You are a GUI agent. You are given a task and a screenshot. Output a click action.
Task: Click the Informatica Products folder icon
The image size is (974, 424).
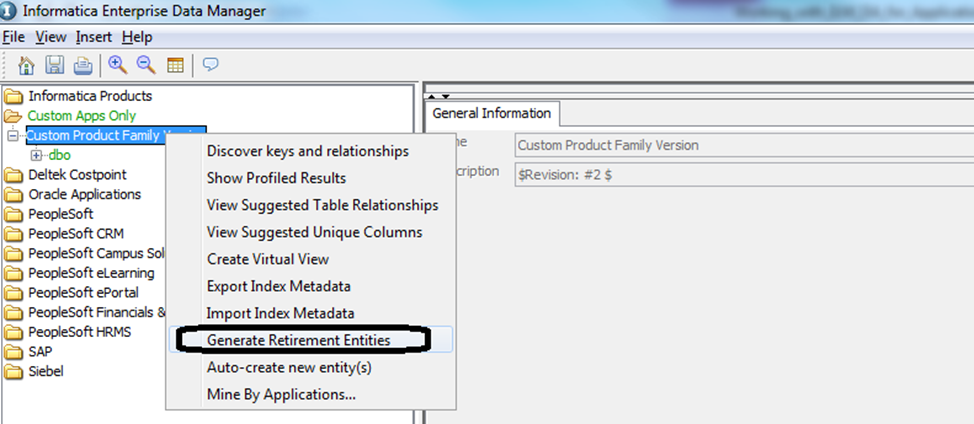click(x=14, y=96)
